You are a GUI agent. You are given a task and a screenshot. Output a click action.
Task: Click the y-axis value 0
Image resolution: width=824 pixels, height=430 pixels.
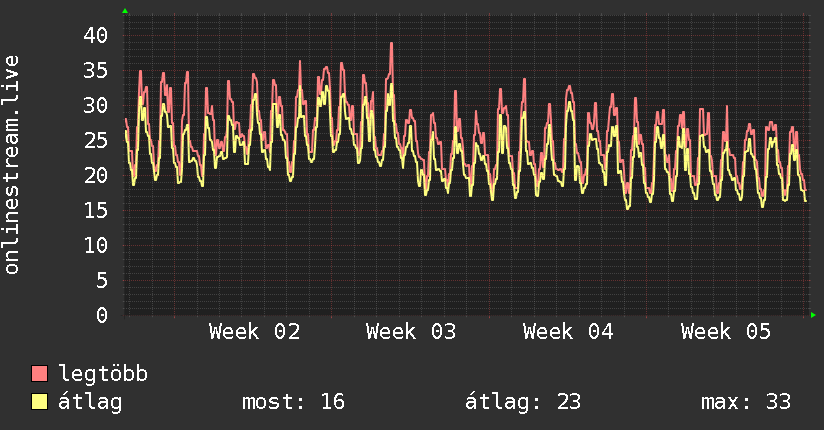(102, 315)
